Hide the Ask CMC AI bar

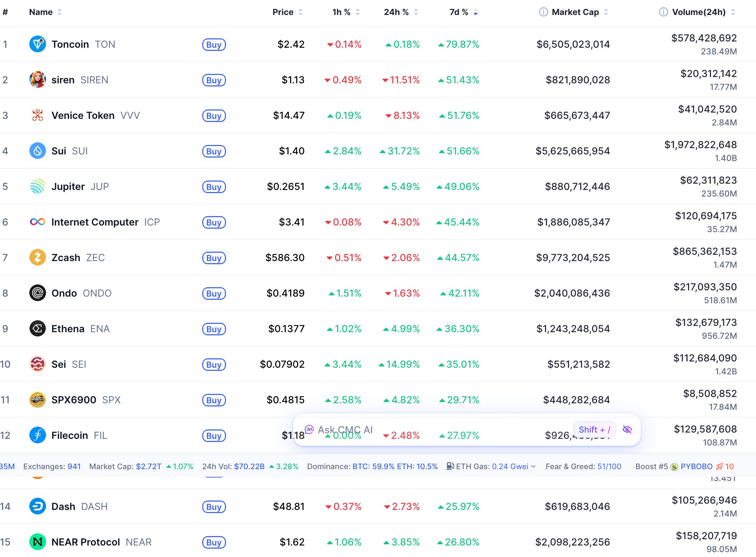click(x=627, y=429)
